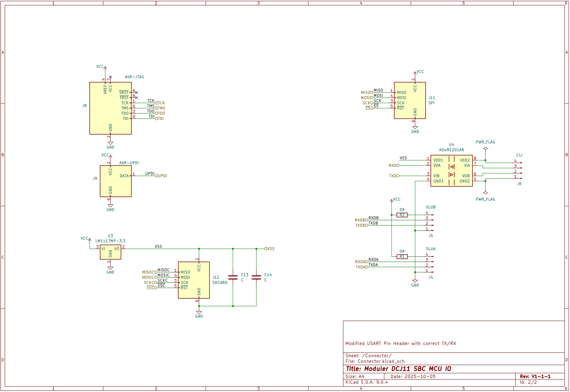Click the no-connect cross on J8 pin 7
The image size is (570, 392).
coord(111,77)
